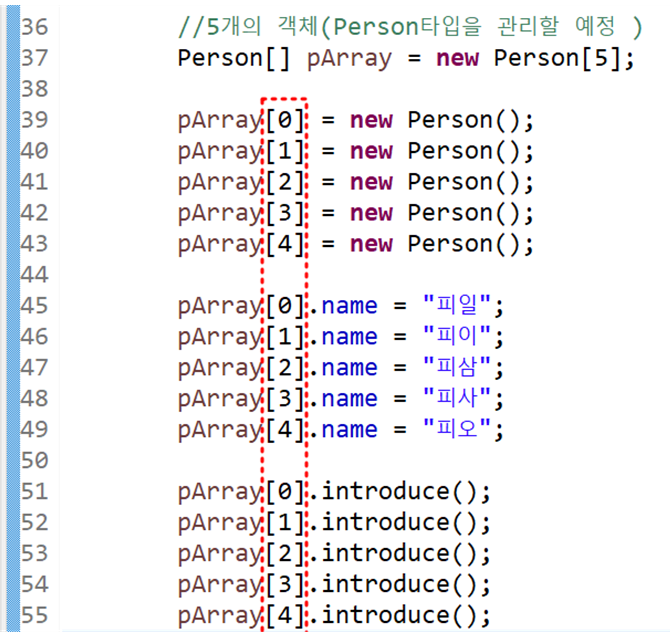Viewport: 670px width, 636px height.
Task: Click 'Person[5];' on line 37
Action: point(564,58)
